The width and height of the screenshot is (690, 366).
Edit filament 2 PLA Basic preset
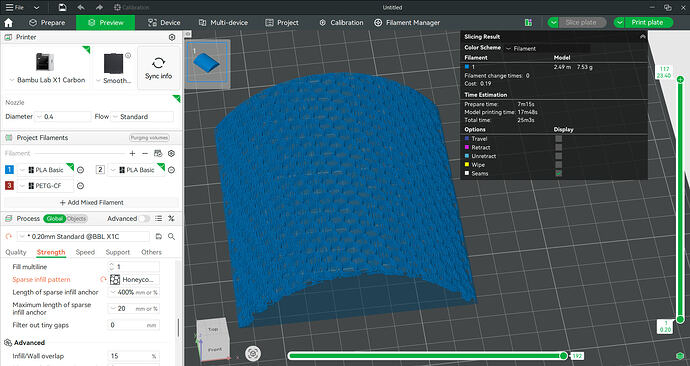[136, 170]
